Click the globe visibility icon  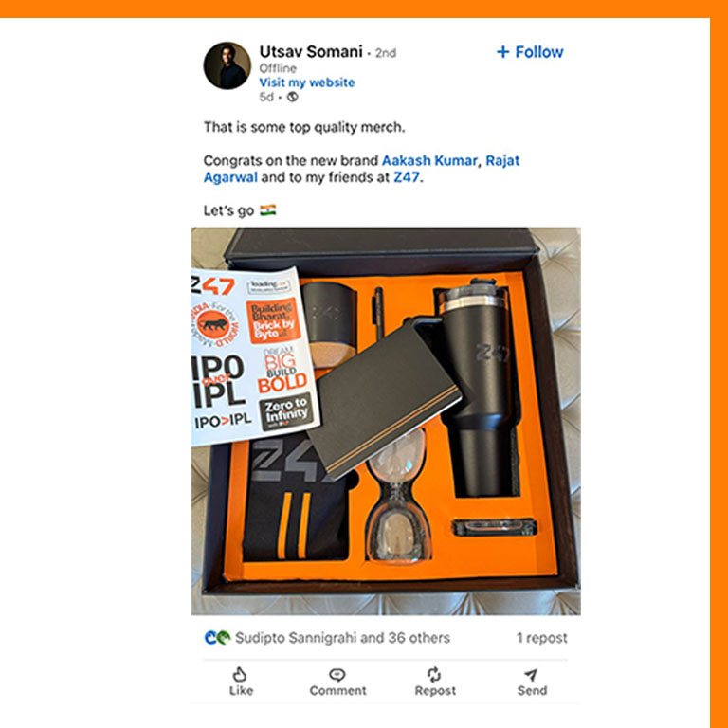point(293,97)
